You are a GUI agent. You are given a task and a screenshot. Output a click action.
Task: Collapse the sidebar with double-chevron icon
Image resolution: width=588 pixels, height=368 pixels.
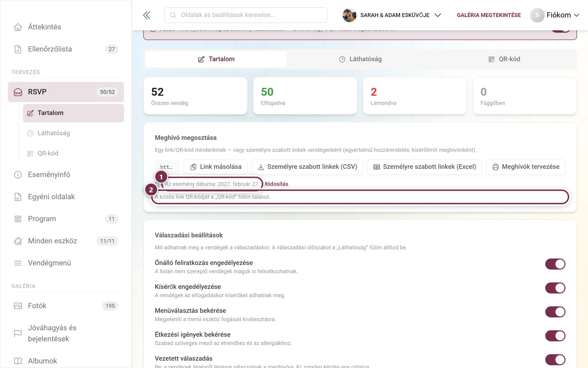coord(147,15)
